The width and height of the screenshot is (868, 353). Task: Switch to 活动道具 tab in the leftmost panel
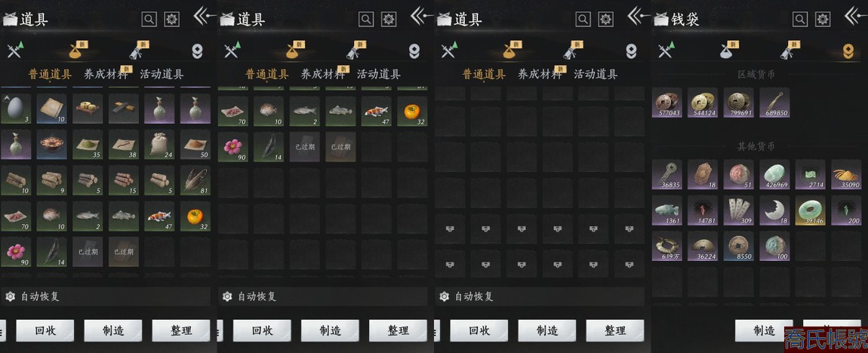tap(162, 74)
